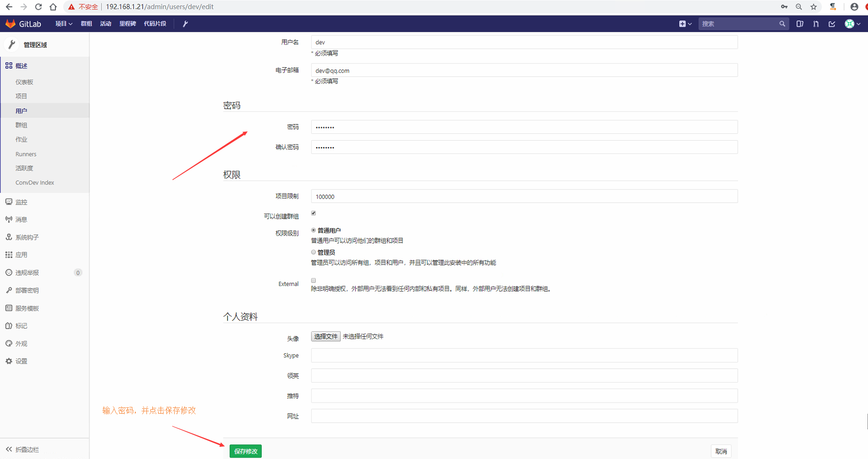Select 管理员 access level radio
Viewport: 868px width, 459px height.
313,252
